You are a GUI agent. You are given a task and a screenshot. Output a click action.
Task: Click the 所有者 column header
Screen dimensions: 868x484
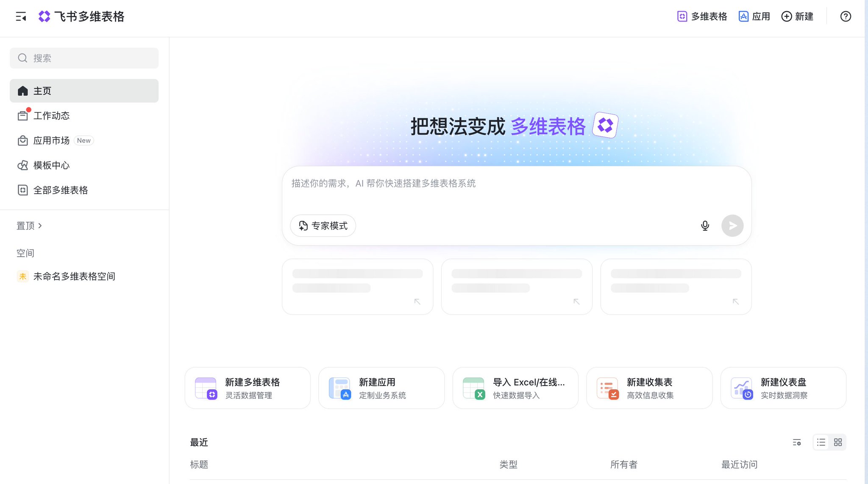(624, 464)
